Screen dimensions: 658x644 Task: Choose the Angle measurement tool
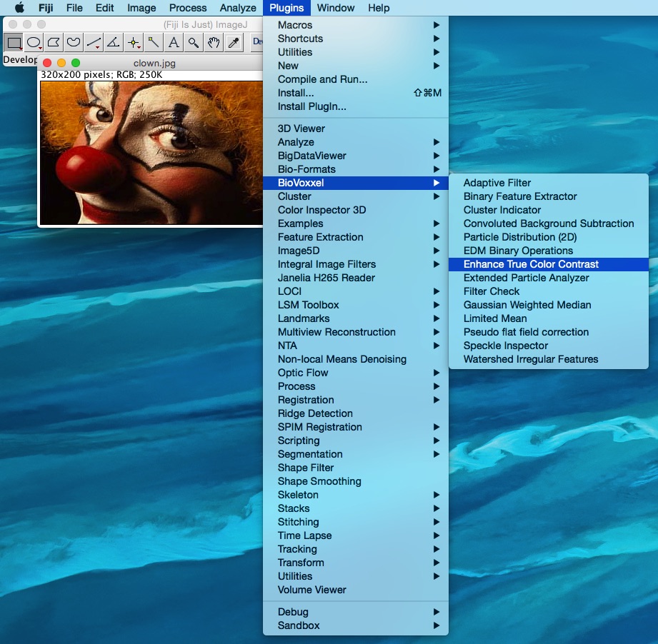112,42
